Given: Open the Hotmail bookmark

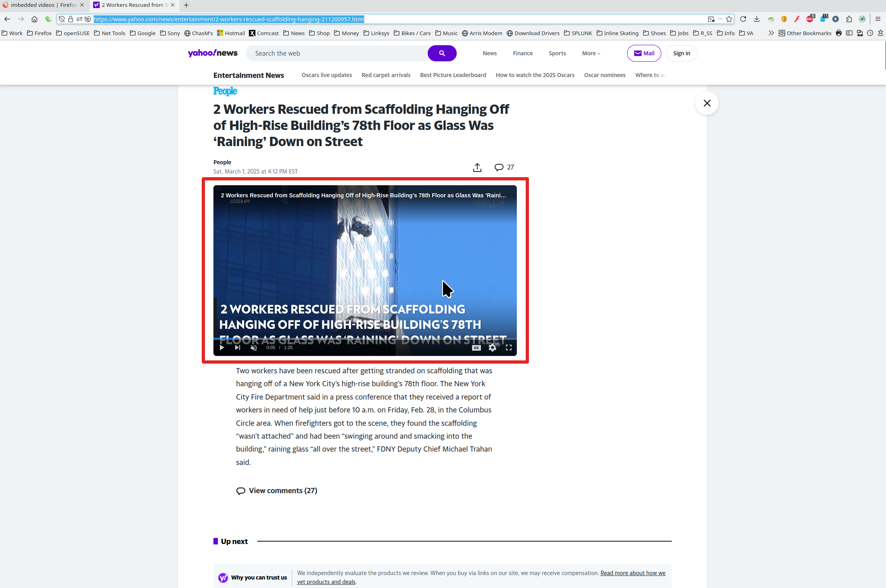Looking at the screenshot, I should [231, 33].
